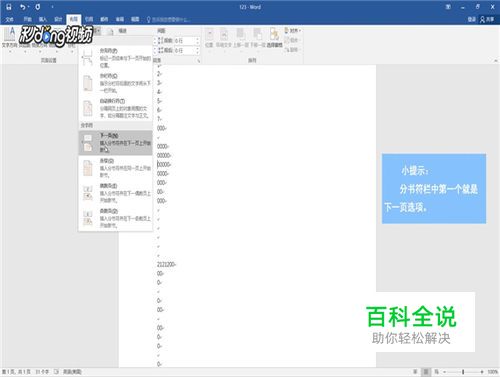Open the Quick Access Toolbar customize arrow
The width and height of the screenshot is (500, 377).
coord(52,7)
